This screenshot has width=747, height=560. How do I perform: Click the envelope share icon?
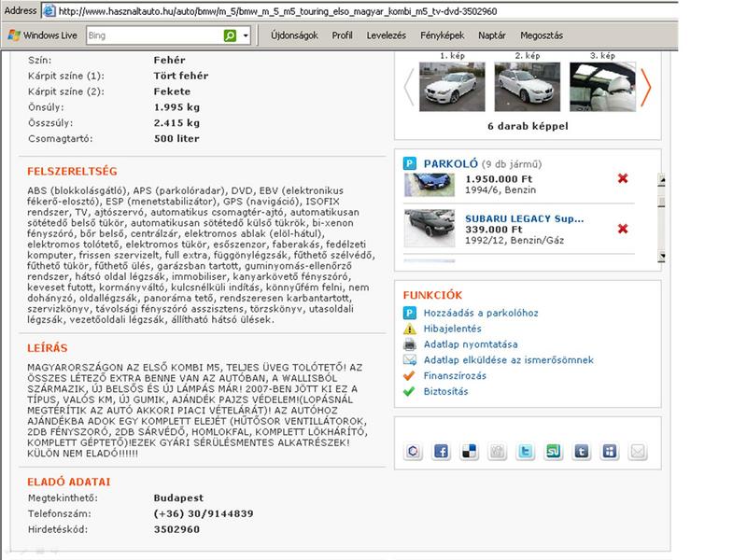(x=638, y=451)
